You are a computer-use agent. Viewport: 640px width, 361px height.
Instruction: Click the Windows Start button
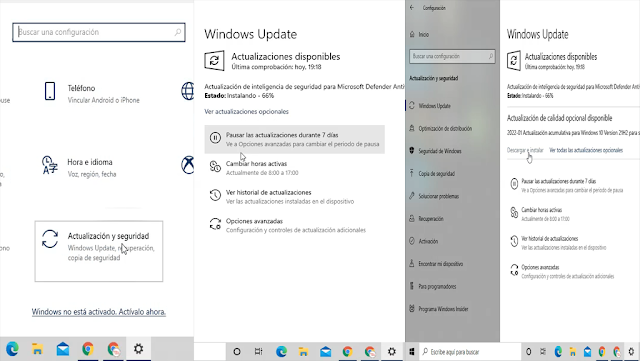pos(412,352)
